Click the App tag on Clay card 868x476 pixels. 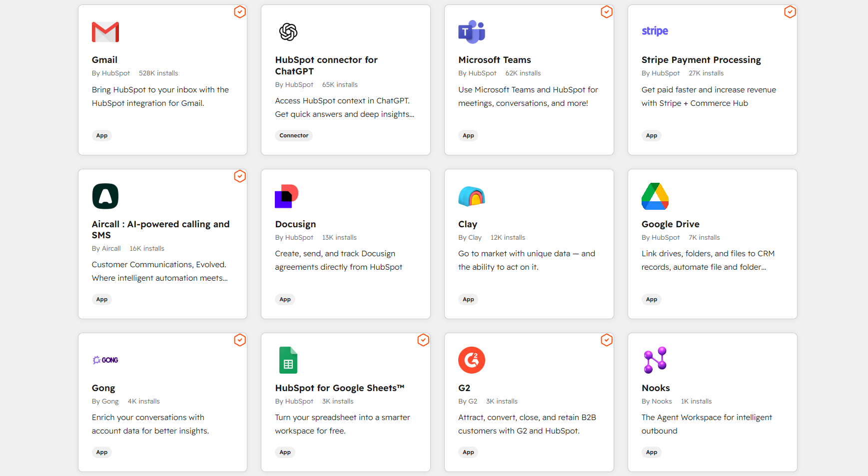click(468, 299)
